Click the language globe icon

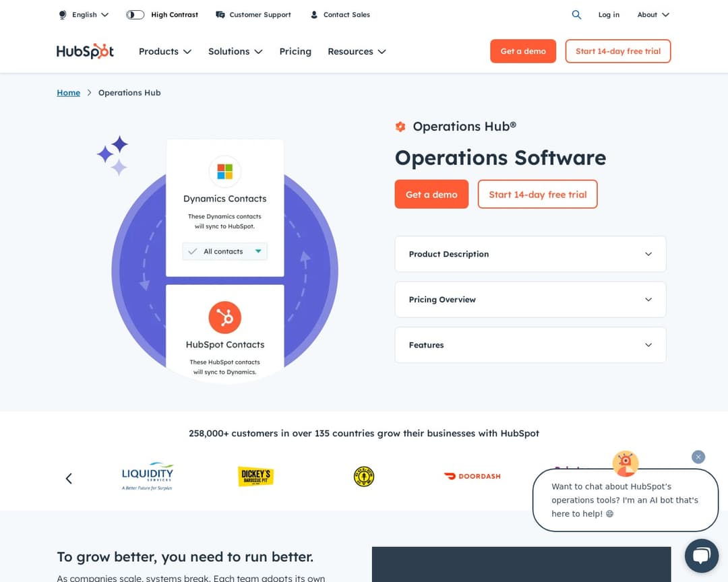click(62, 14)
